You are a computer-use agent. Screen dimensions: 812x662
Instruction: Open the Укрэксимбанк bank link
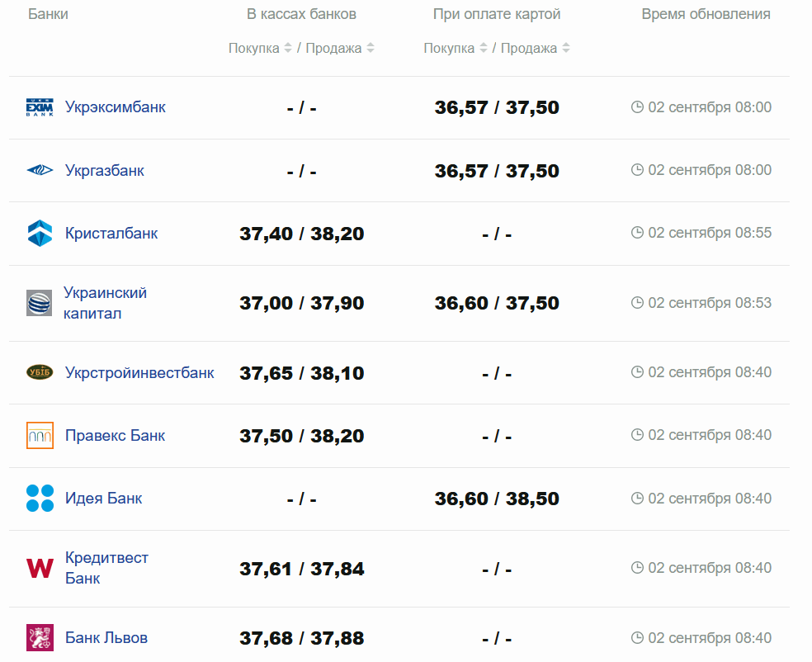(116, 107)
